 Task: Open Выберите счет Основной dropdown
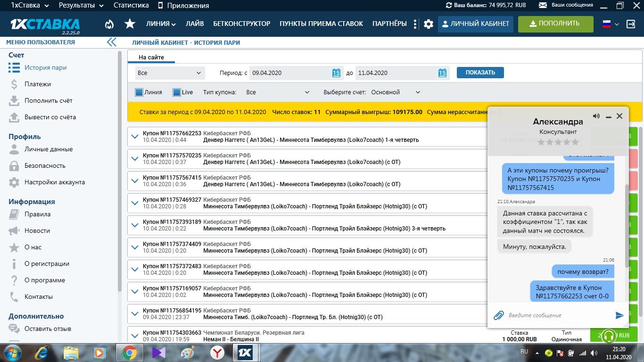[x=395, y=92]
